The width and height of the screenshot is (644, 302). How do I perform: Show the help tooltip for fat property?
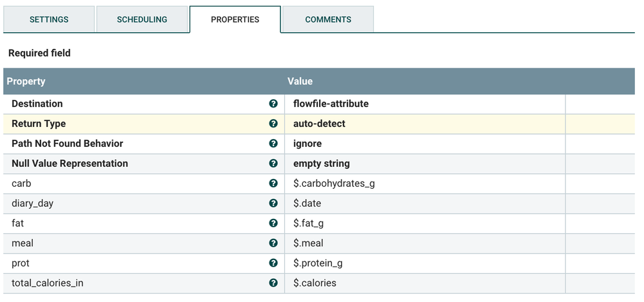coord(273,223)
